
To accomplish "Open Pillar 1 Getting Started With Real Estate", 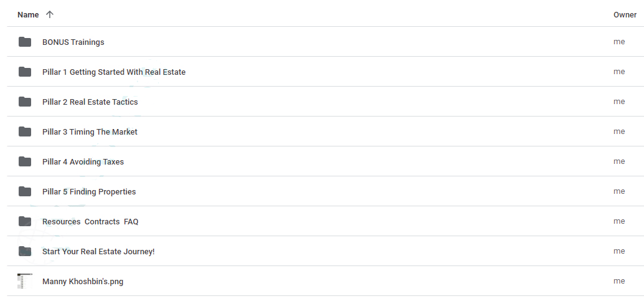I will pos(114,72).
